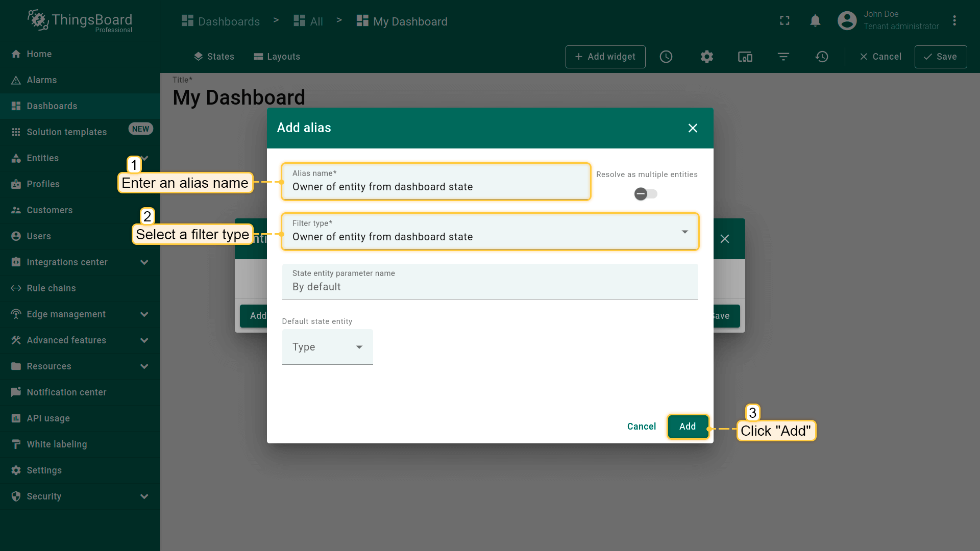
Task: Toggle Resolve as multiple entities switch
Action: coord(645,194)
